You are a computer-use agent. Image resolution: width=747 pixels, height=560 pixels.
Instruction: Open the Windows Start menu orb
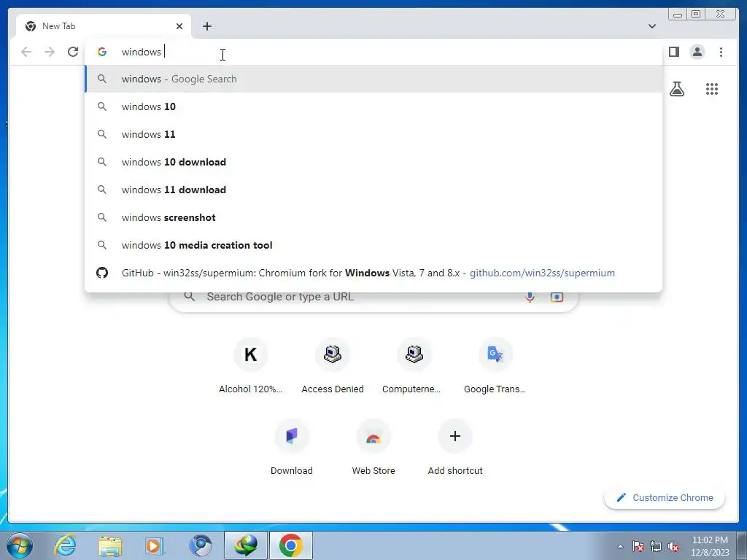point(20,545)
